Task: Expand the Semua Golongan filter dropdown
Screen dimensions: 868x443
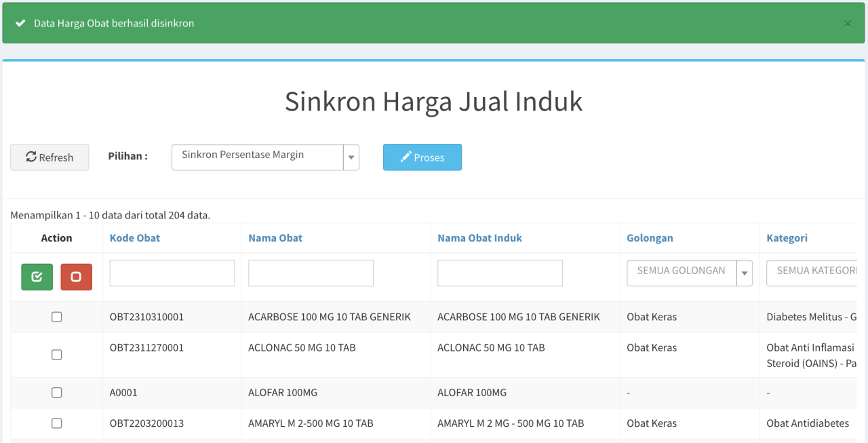Action: point(689,273)
